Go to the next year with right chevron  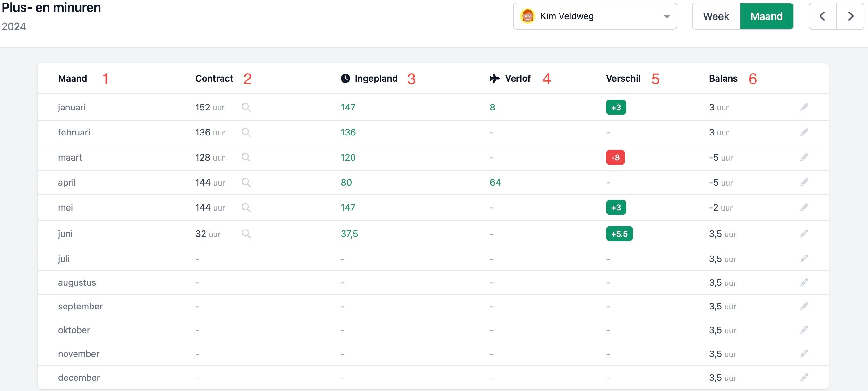(x=850, y=16)
